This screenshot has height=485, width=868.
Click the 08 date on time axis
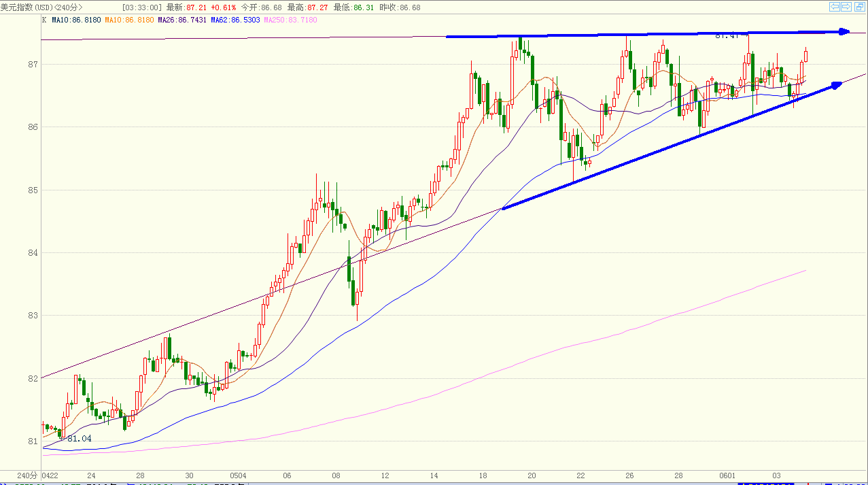[336, 475]
